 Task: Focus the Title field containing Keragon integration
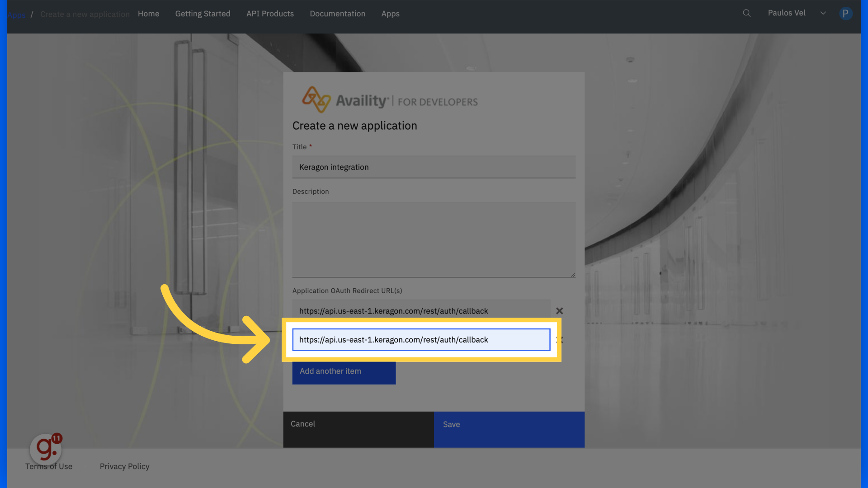click(434, 167)
